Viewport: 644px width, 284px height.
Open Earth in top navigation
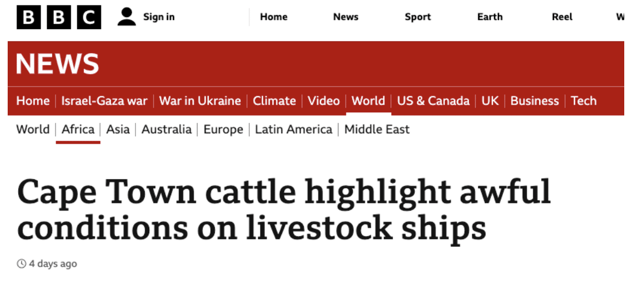pos(490,17)
